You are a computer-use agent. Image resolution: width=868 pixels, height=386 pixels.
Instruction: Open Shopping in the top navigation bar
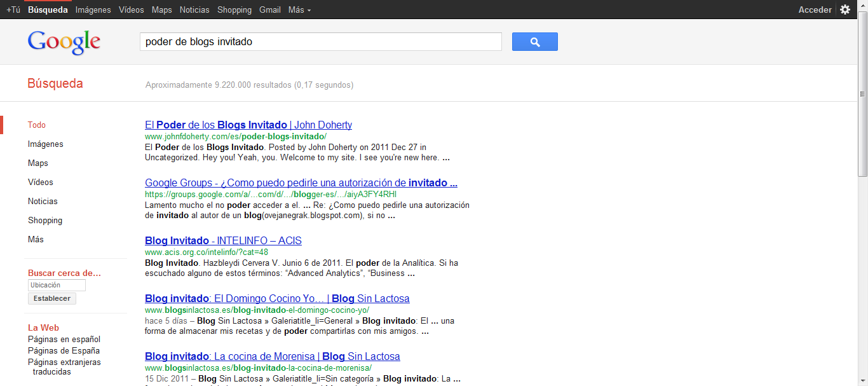pyautogui.click(x=234, y=10)
